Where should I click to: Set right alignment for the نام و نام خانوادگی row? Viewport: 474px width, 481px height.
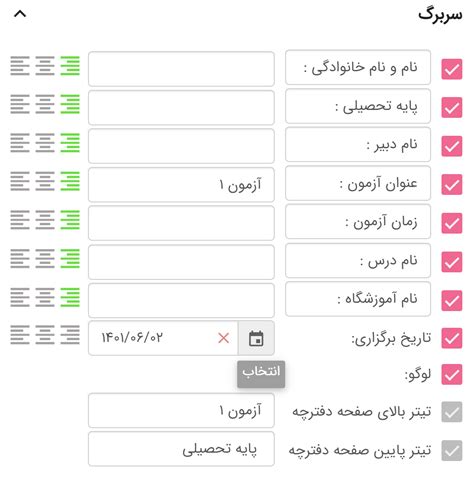click(x=70, y=66)
